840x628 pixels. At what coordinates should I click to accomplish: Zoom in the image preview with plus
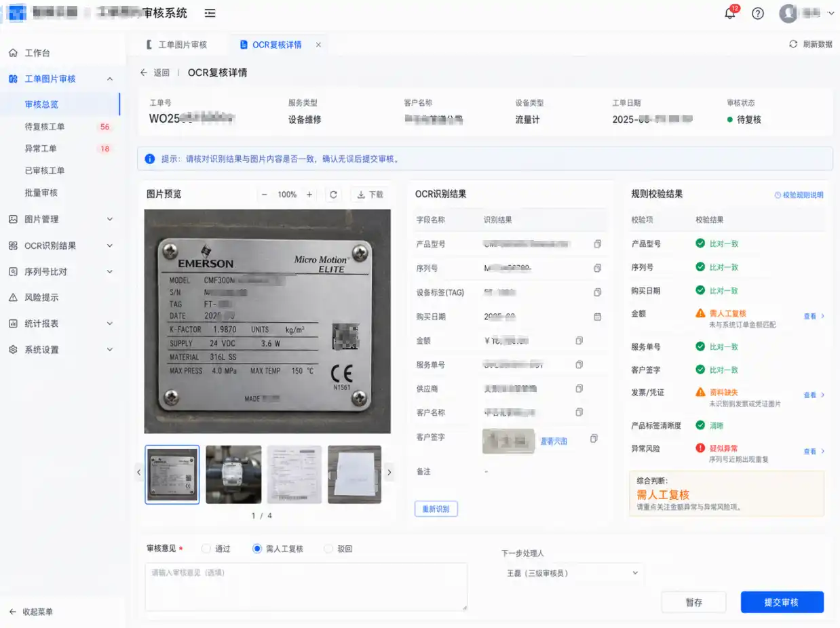pyautogui.click(x=309, y=195)
